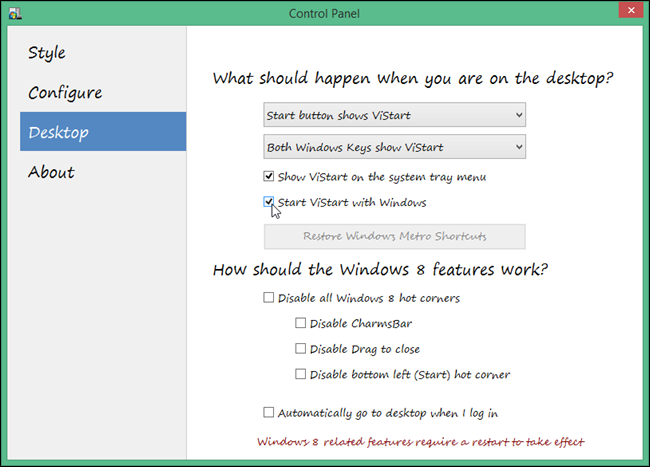Expand the Start button shows ViStart dropdown

394,115
